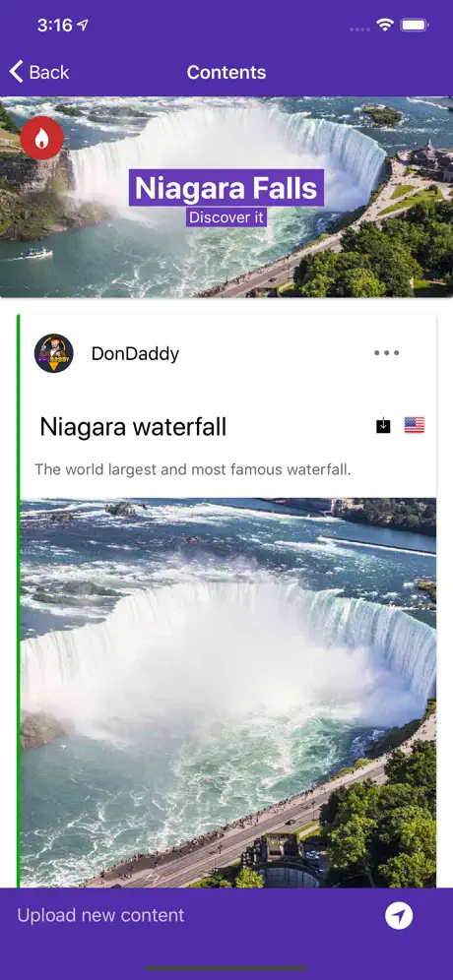Tap the Contents header title
The width and height of the screenshot is (453, 980).
[226, 72]
